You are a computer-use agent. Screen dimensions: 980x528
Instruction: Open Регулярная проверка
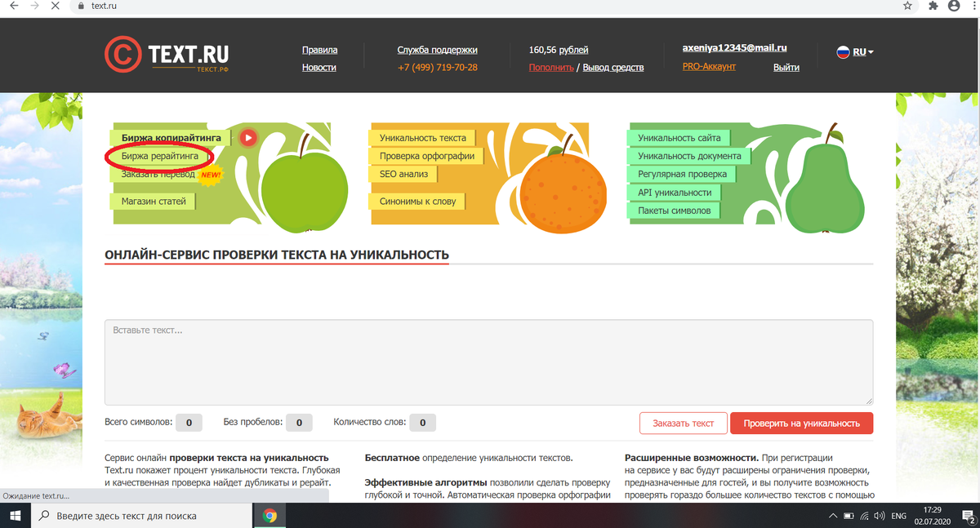682,174
